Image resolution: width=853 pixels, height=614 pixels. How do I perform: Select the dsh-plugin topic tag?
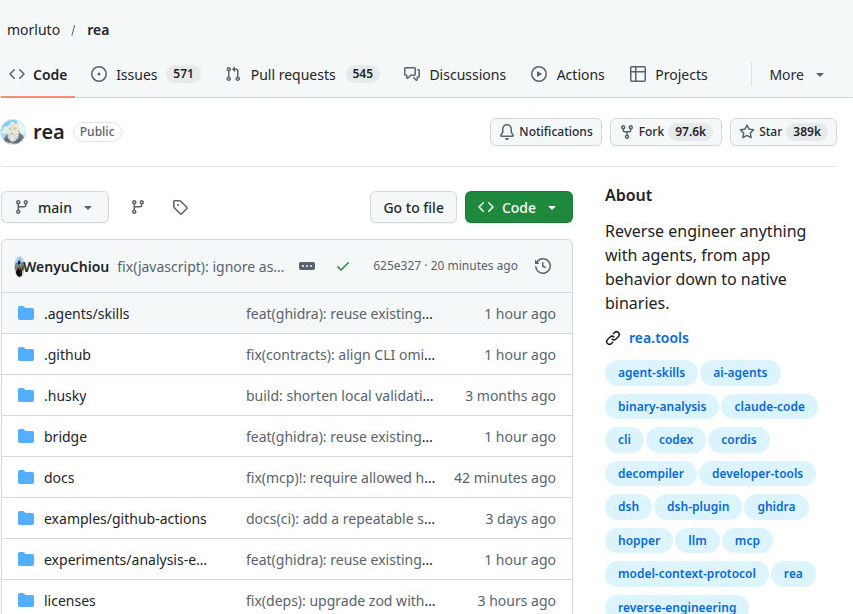[698, 506]
